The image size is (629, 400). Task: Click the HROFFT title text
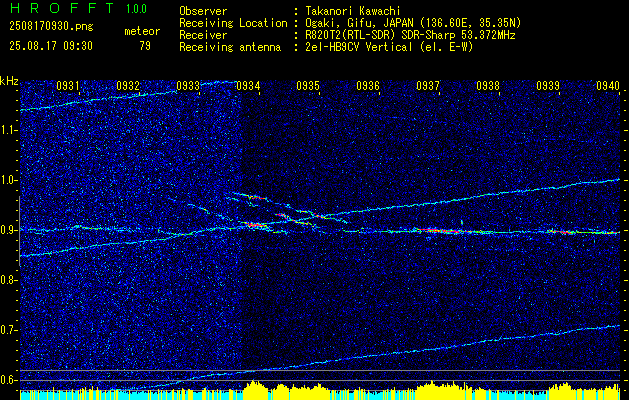click(63, 8)
